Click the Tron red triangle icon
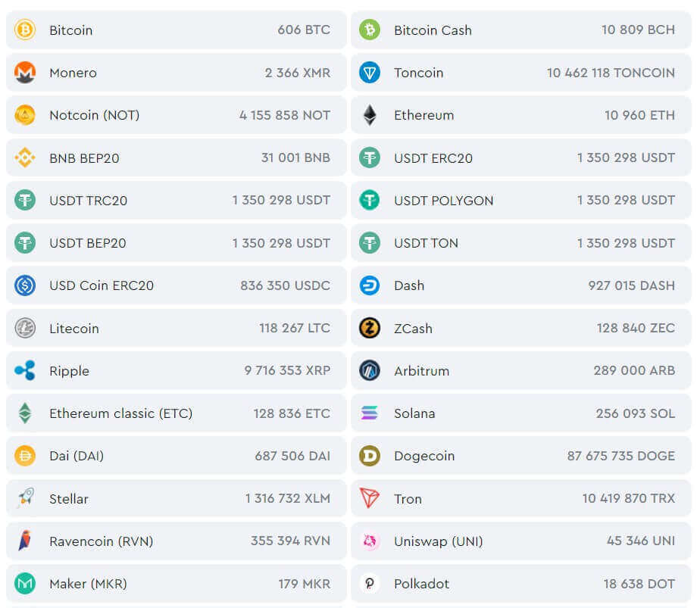The width and height of the screenshot is (700, 608). [x=370, y=499]
